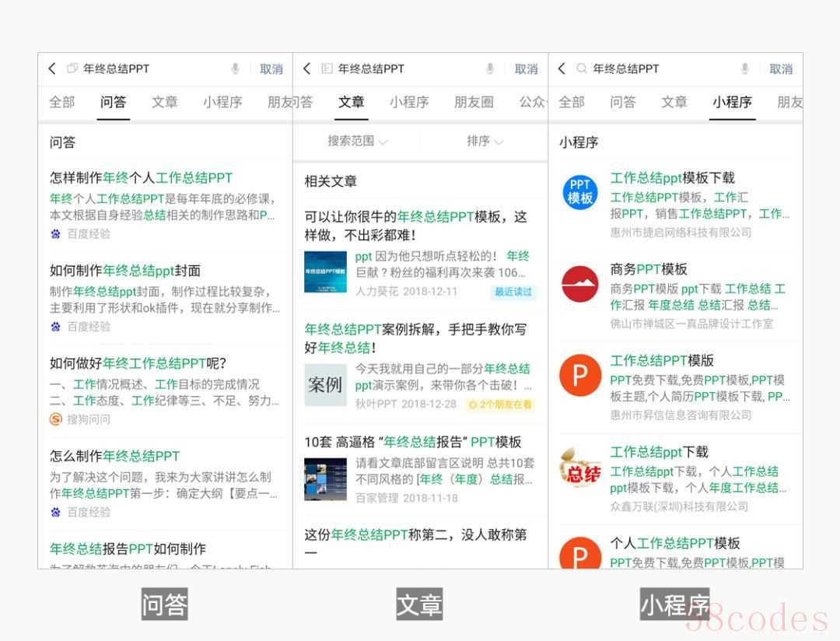Click the 案例 thumbnail of 秋叶PPT article
The width and height of the screenshot is (840, 641).
pyautogui.click(x=325, y=385)
